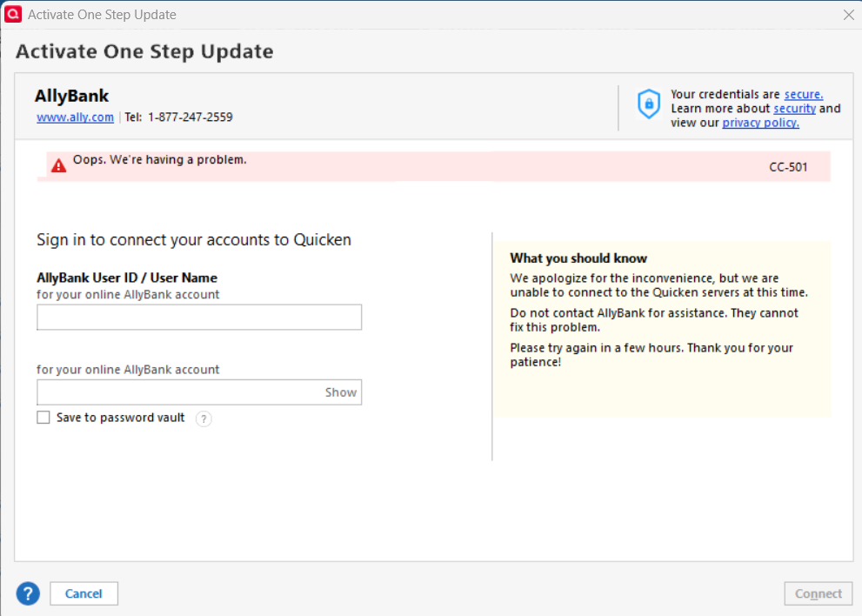
Task: Focus the AllyBank password field
Action: (x=199, y=392)
